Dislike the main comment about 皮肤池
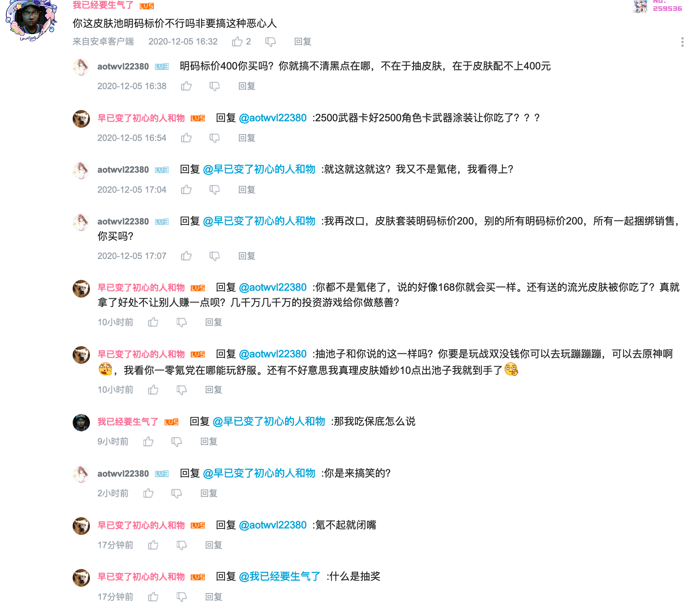The height and width of the screenshot is (616, 693). click(271, 42)
